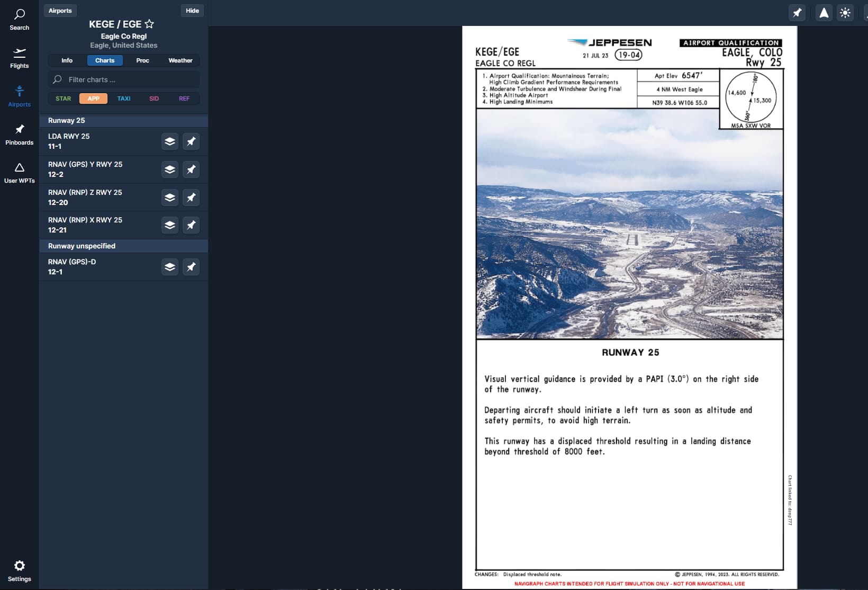Screen dimensions: 868x590
Task: Filter charts by REF
Action: pyautogui.click(x=184, y=99)
